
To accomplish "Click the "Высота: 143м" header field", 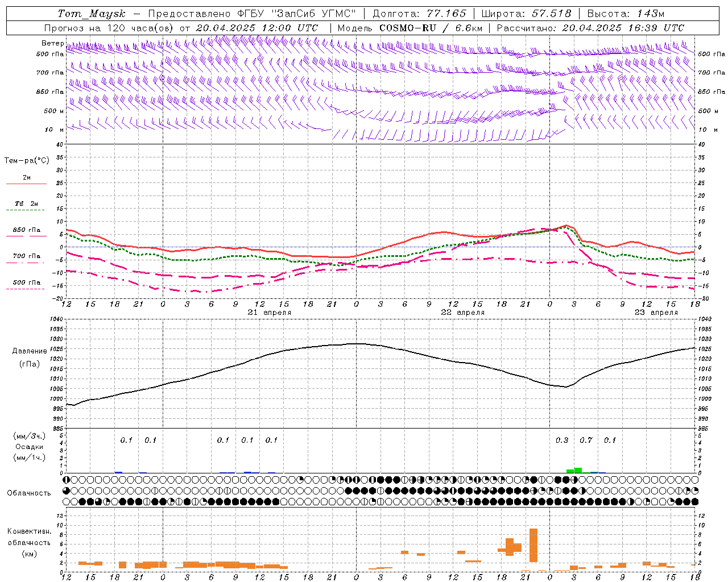I will coord(626,14).
